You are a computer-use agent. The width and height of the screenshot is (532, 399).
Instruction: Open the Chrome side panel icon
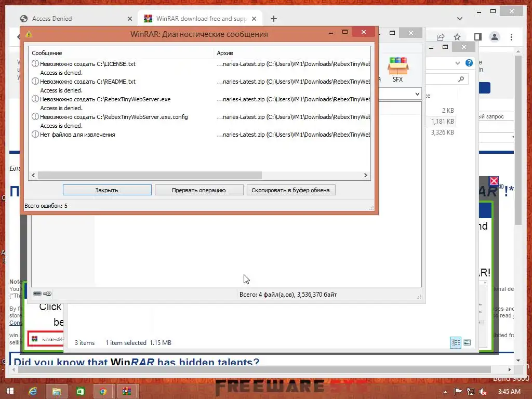tap(478, 37)
